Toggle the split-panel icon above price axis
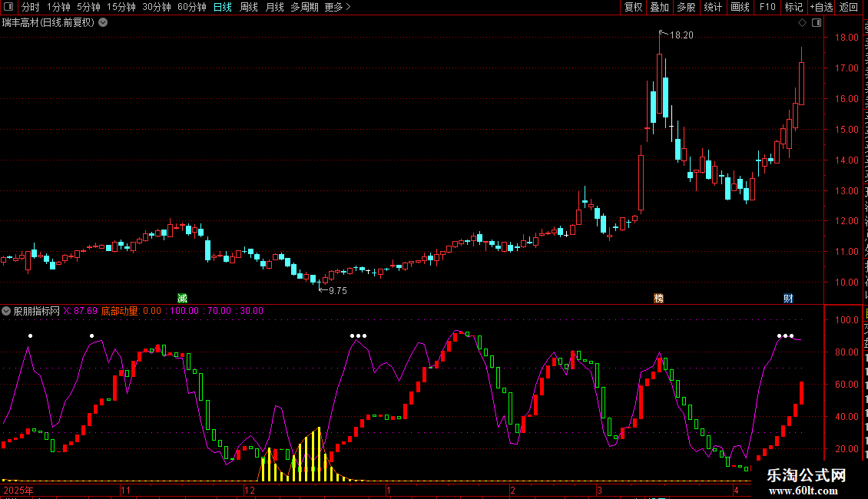Viewport: 868px width, 499px height. (x=817, y=23)
